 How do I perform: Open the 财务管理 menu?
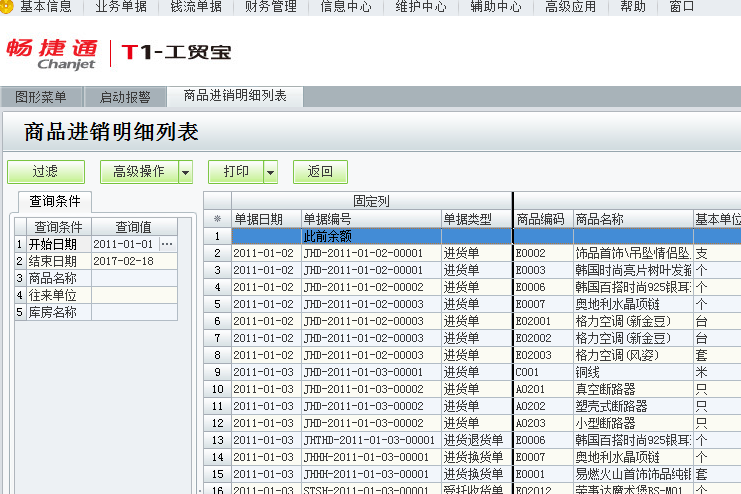[271, 7]
